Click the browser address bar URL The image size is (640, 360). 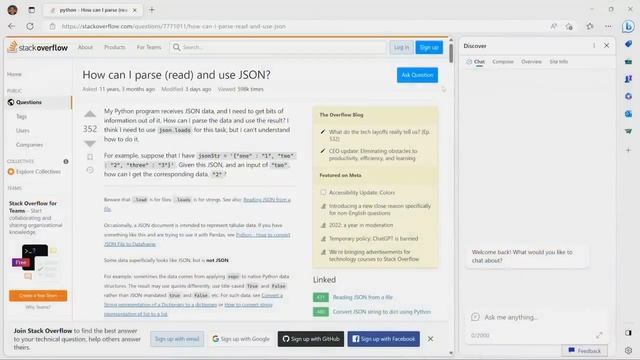click(x=173, y=26)
